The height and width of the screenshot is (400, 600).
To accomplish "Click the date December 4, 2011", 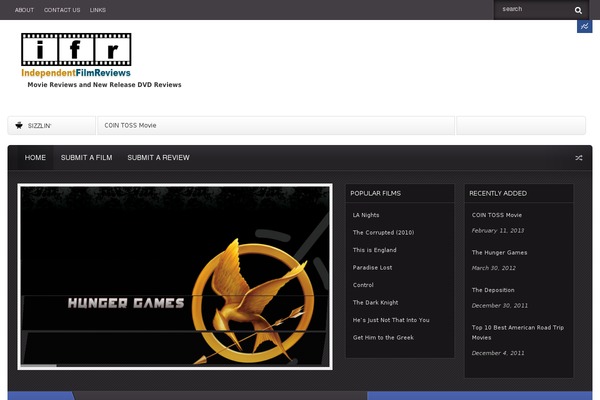I will (x=498, y=353).
